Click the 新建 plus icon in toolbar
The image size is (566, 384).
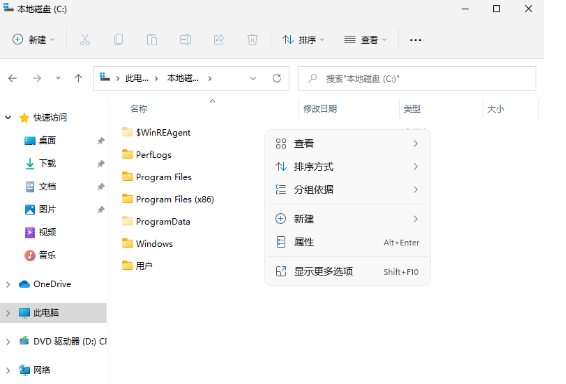tap(17, 39)
